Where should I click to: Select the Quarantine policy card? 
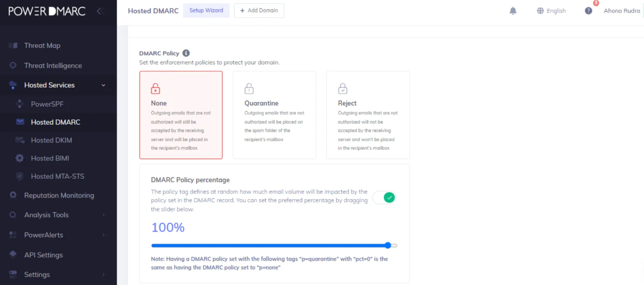[274, 115]
